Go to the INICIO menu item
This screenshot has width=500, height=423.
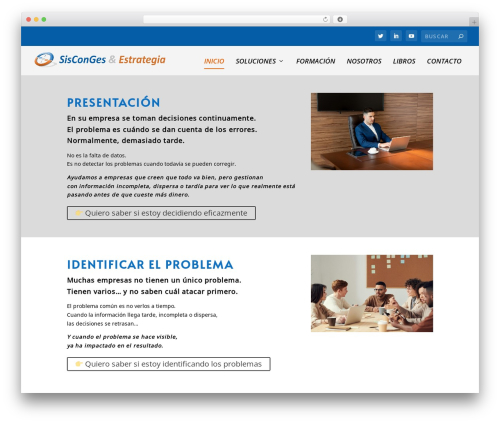pos(214,61)
